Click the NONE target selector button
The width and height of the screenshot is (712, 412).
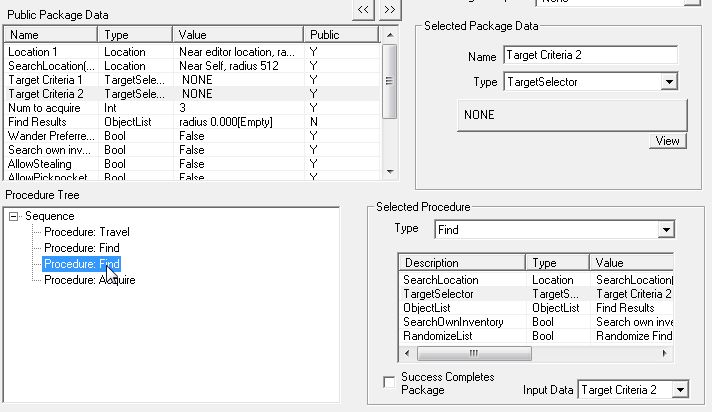click(572, 115)
